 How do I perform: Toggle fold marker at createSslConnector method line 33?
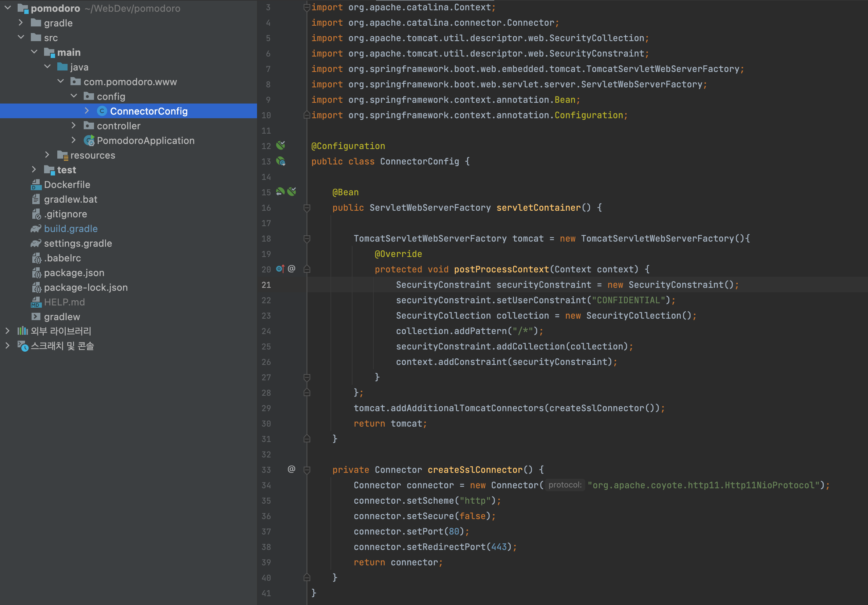pos(307,470)
